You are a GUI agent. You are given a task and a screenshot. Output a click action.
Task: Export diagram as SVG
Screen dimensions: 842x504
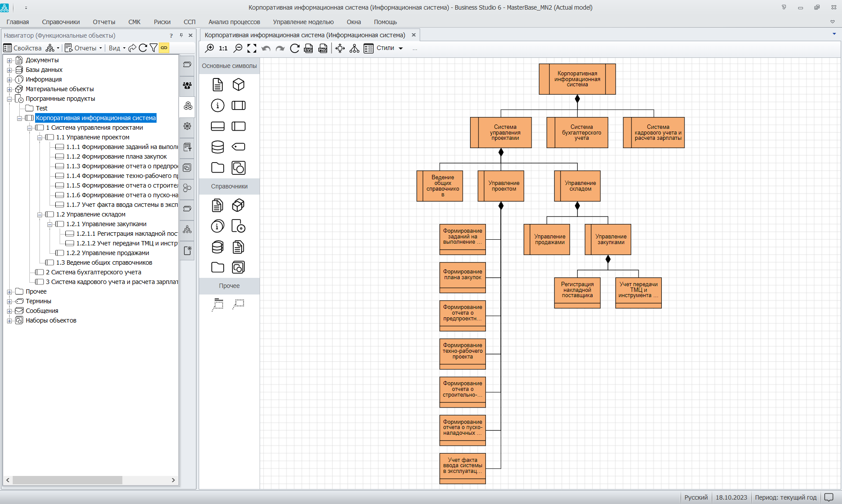click(308, 48)
